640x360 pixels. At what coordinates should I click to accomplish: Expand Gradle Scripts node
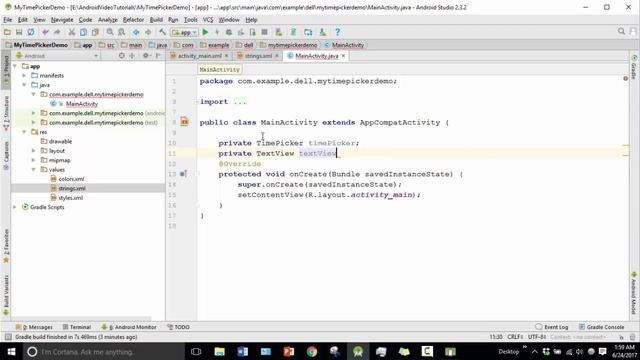tap(15, 207)
